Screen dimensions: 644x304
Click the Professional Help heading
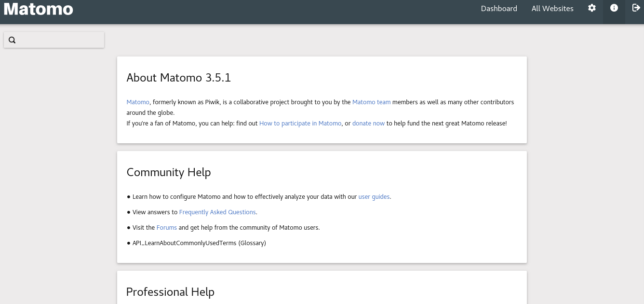click(170, 292)
